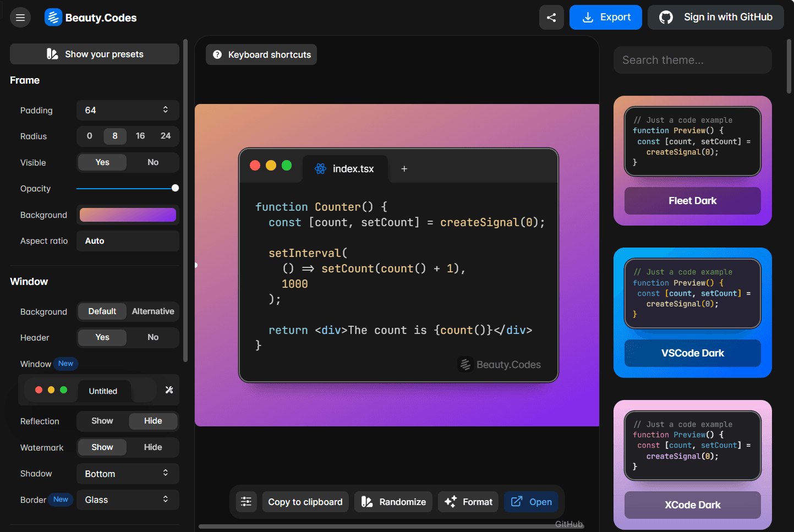794x532 pixels.
Task: Open the Shadow Bottom dropdown
Action: (x=128, y=474)
